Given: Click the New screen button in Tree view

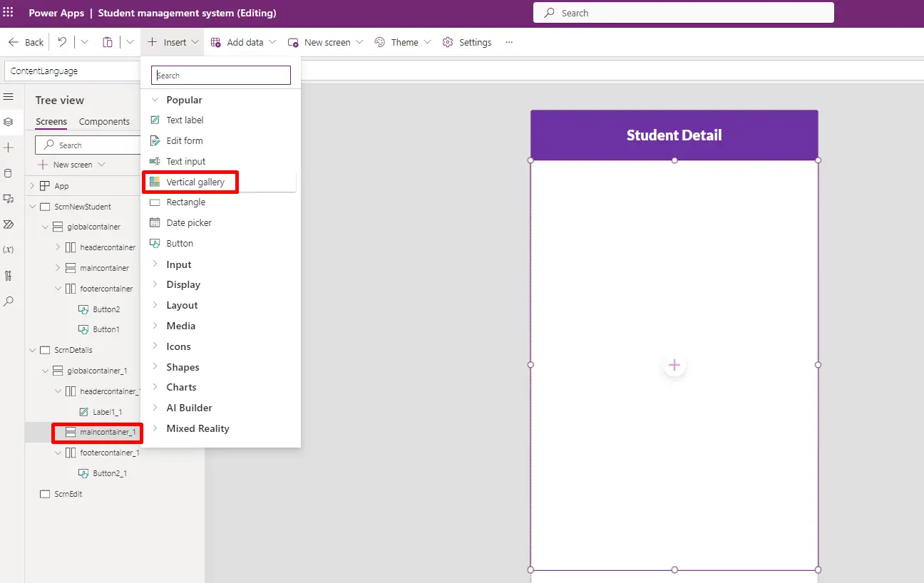Looking at the screenshot, I should pos(71,165).
